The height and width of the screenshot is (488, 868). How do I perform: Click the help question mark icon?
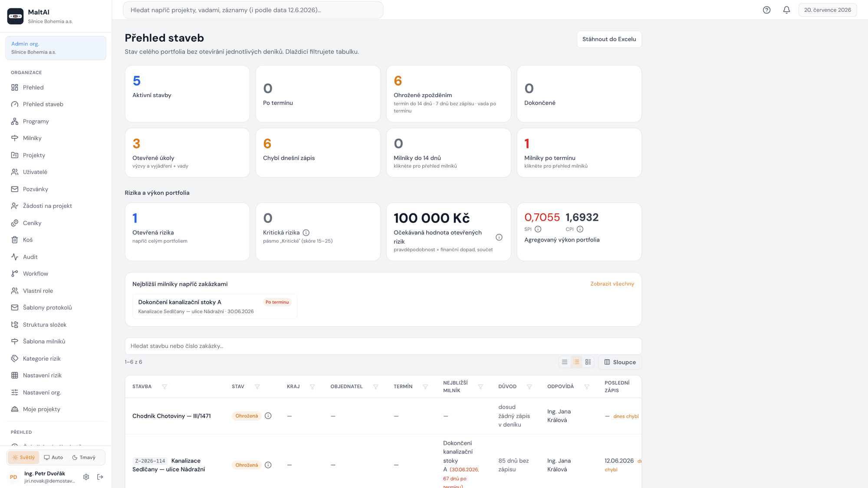(x=766, y=10)
